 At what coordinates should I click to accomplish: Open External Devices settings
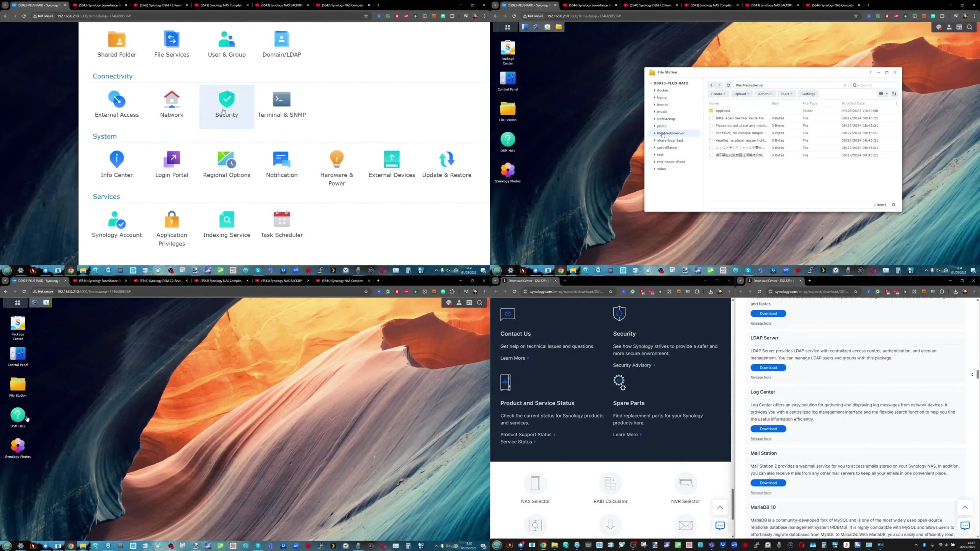(392, 164)
